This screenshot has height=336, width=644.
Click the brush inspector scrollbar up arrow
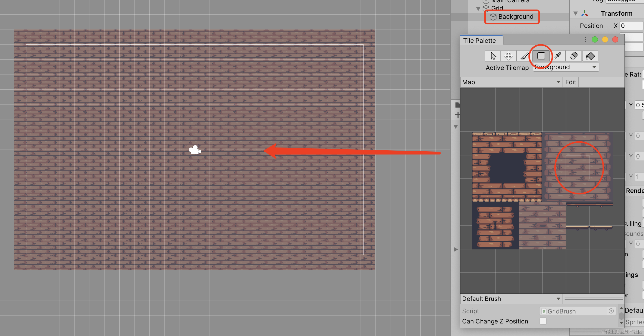pyautogui.click(x=621, y=308)
